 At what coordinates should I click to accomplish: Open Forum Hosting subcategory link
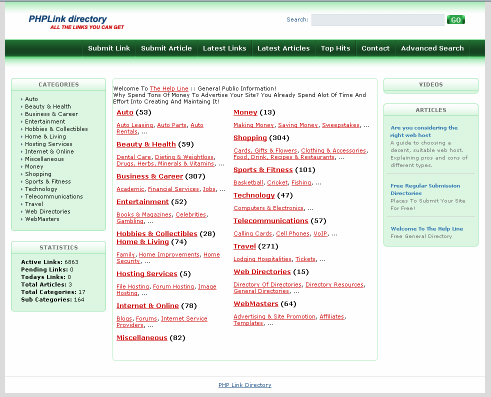174,287
